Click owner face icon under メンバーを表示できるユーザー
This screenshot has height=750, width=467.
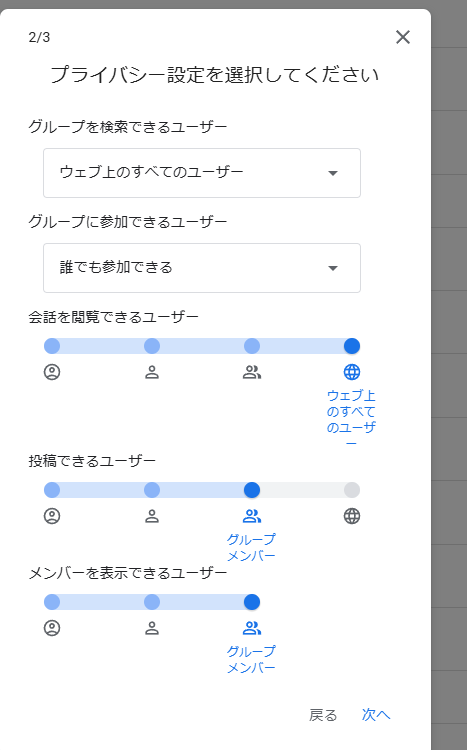click(x=52, y=628)
